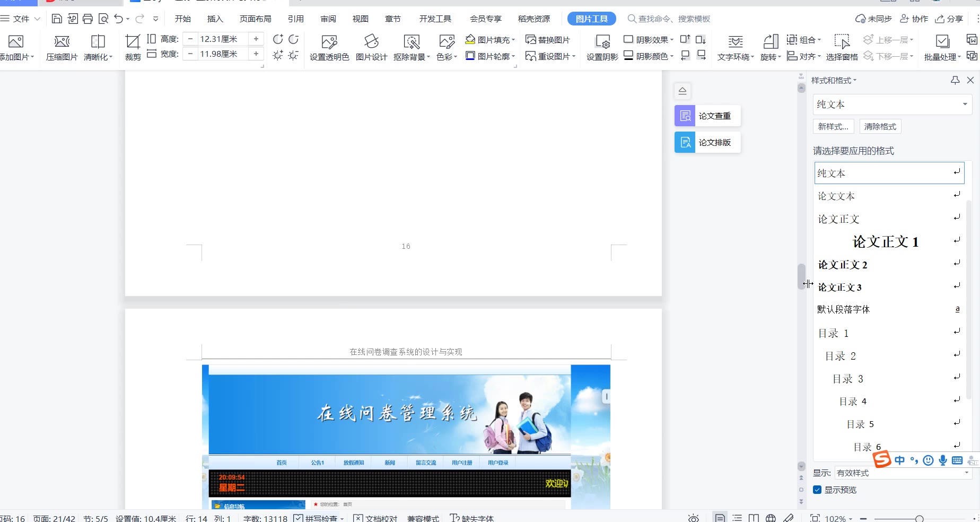Switch to outline view icon in status bar

coord(737,518)
